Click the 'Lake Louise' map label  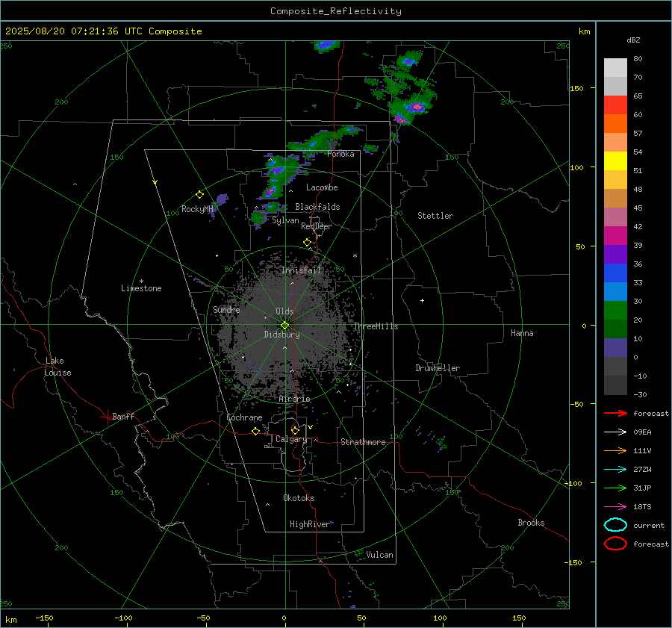click(57, 367)
